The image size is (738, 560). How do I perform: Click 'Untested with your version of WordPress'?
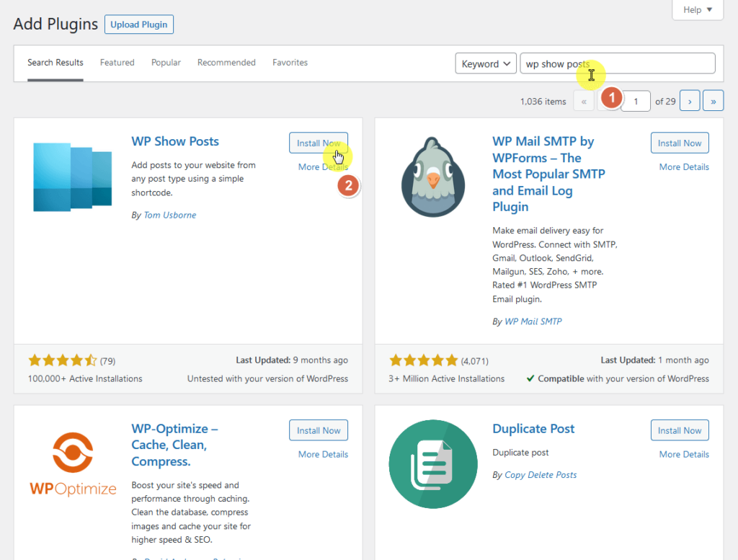(268, 379)
